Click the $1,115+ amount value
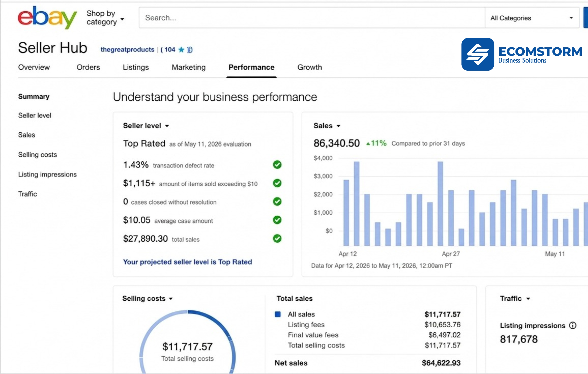 139,183
